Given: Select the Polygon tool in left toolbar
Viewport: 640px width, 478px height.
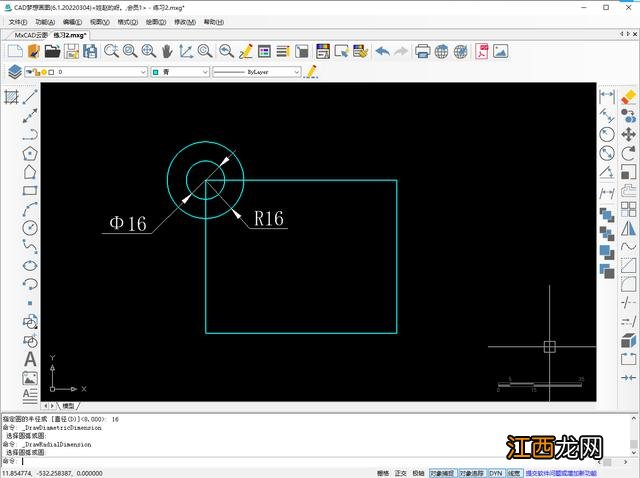Looking at the screenshot, I should click(x=30, y=154).
